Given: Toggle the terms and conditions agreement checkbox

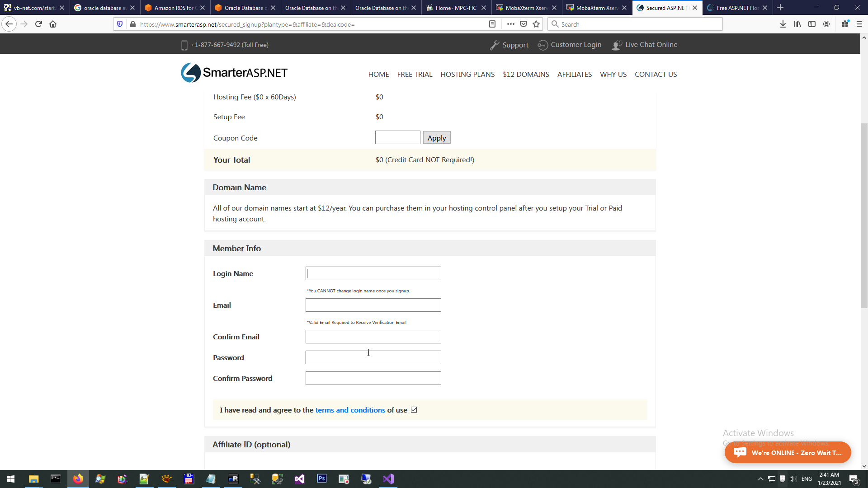Looking at the screenshot, I should (x=414, y=410).
